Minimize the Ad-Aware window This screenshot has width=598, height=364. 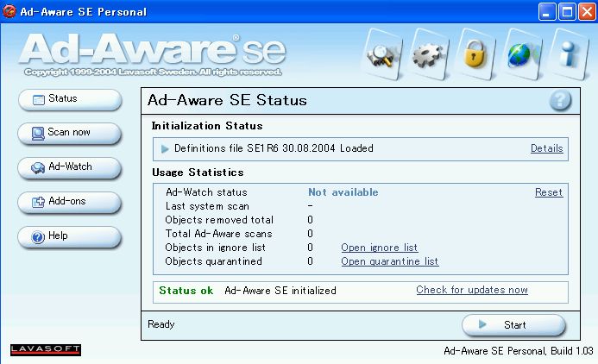pyautogui.click(x=547, y=11)
